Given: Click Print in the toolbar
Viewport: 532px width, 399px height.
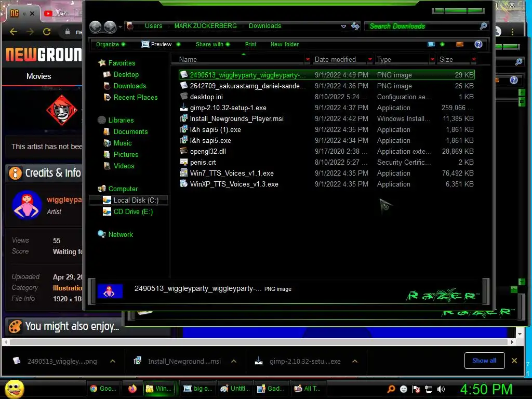Looking at the screenshot, I should click(x=250, y=44).
